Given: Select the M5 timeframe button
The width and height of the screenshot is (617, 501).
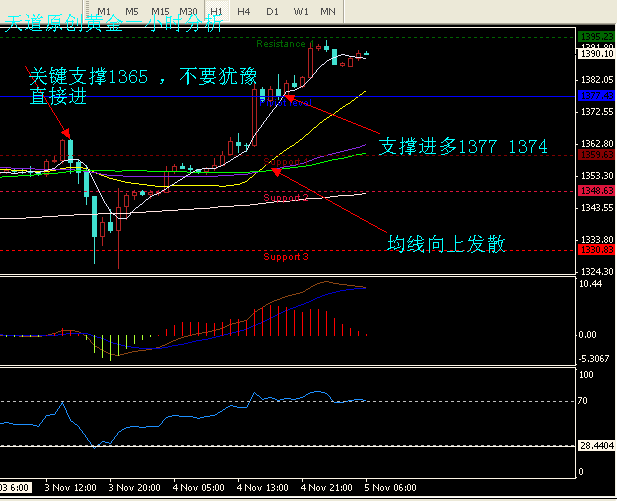Looking at the screenshot, I should click(x=131, y=9).
